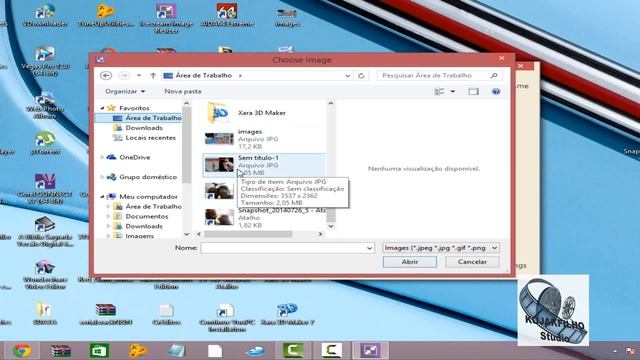Click the Back arrow in the dialog
The image size is (640, 360).
pyautogui.click(x=106, y=76)
